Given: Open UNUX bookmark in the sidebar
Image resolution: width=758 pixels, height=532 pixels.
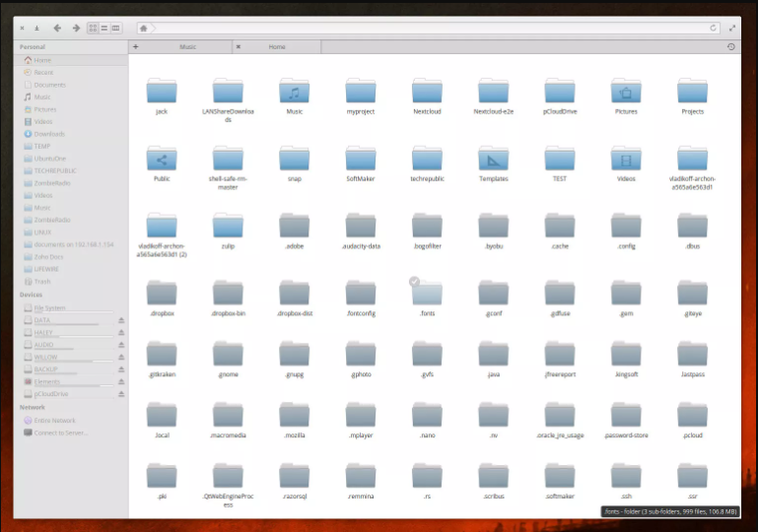Looking at the screenshot, I should (x=71, y=233).
